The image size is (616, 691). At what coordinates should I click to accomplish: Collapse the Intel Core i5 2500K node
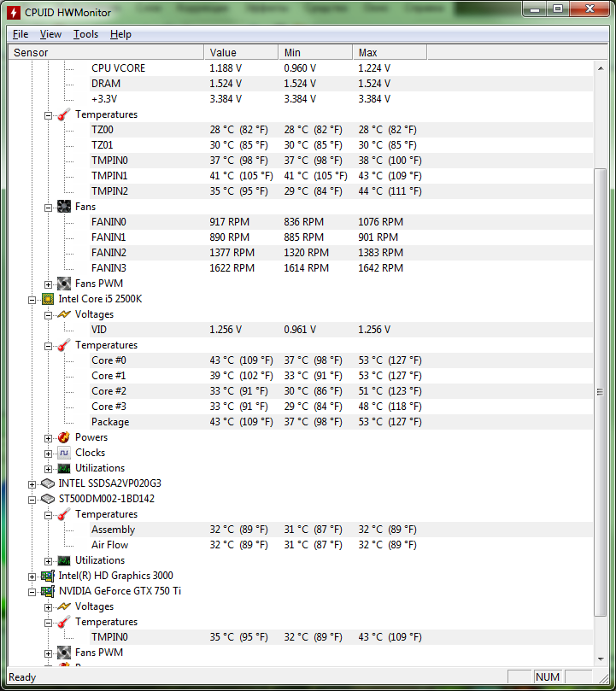(x=32, y=300)
